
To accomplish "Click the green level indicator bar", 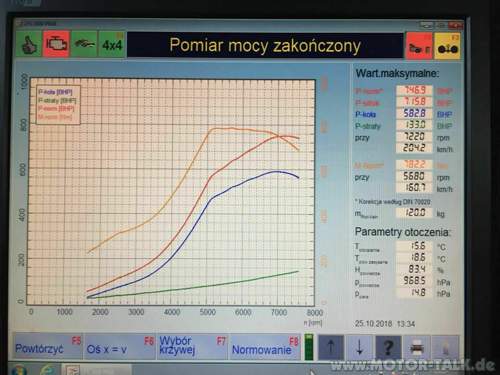I will click(x=309, y=347).
